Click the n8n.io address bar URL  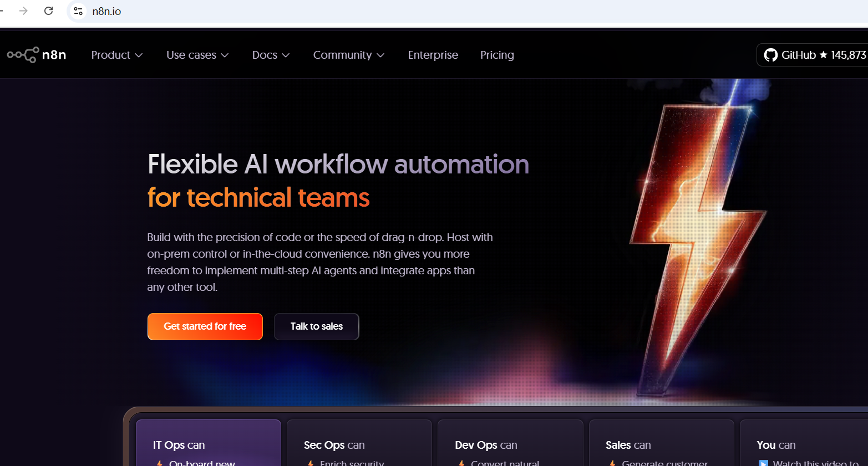coord(106,11)
